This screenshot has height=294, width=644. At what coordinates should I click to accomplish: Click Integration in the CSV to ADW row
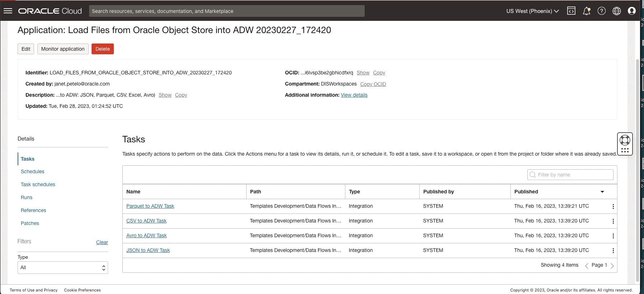tap(361, 221)
